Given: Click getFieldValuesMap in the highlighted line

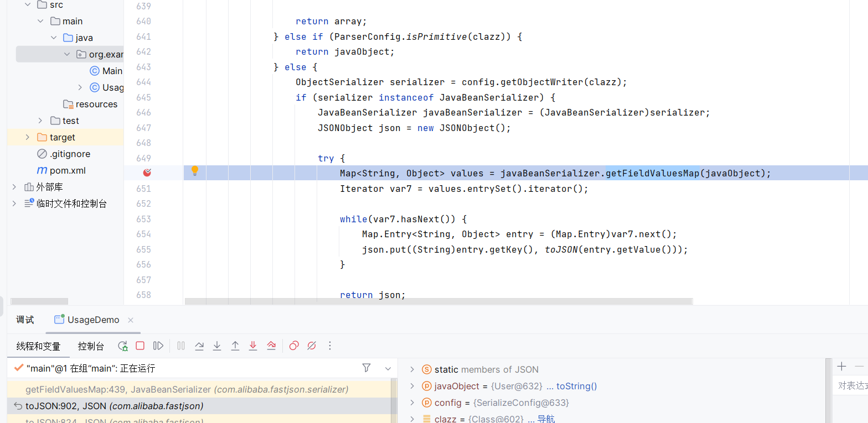Looking at the screenshot, I should [653, 173].
